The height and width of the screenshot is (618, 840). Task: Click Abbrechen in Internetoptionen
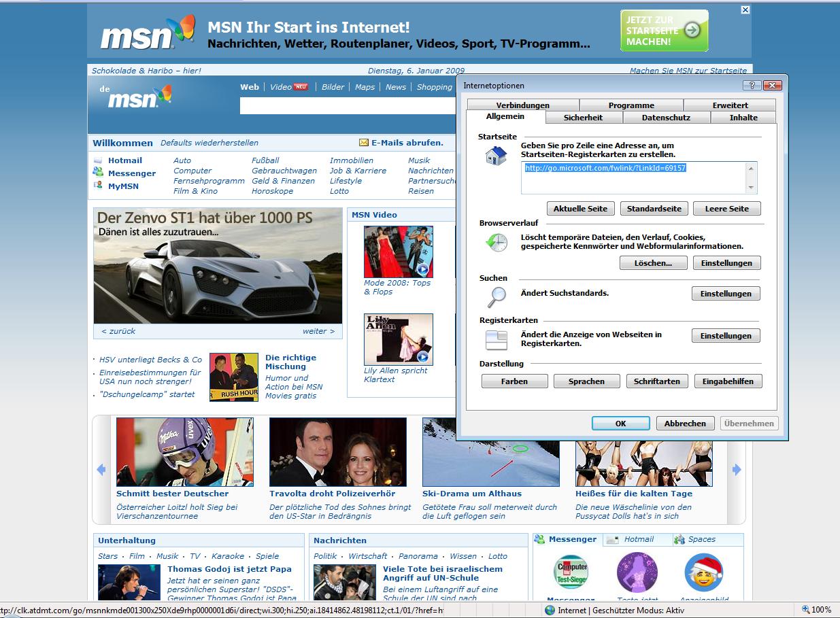685,424
